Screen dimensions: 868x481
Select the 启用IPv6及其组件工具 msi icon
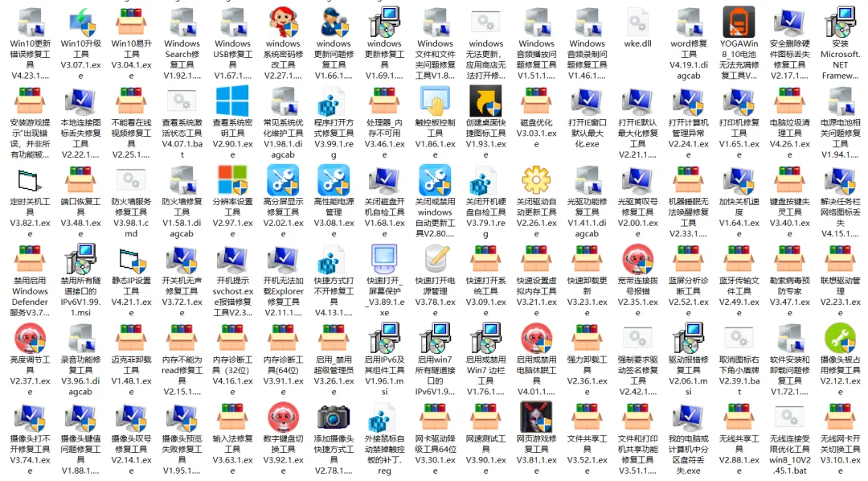tap(384, 339)
